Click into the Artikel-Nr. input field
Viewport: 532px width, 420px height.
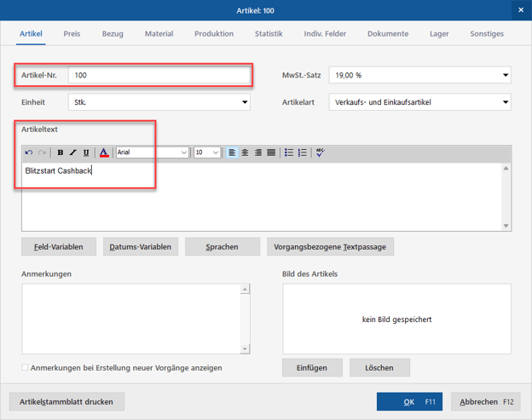[159, 75]
